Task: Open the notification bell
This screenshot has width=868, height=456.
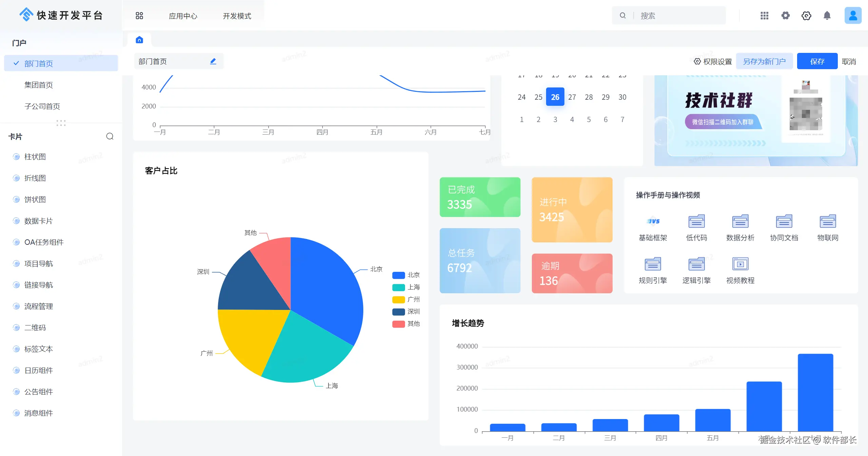Action: pyautogui.click(x=827, y=16)
